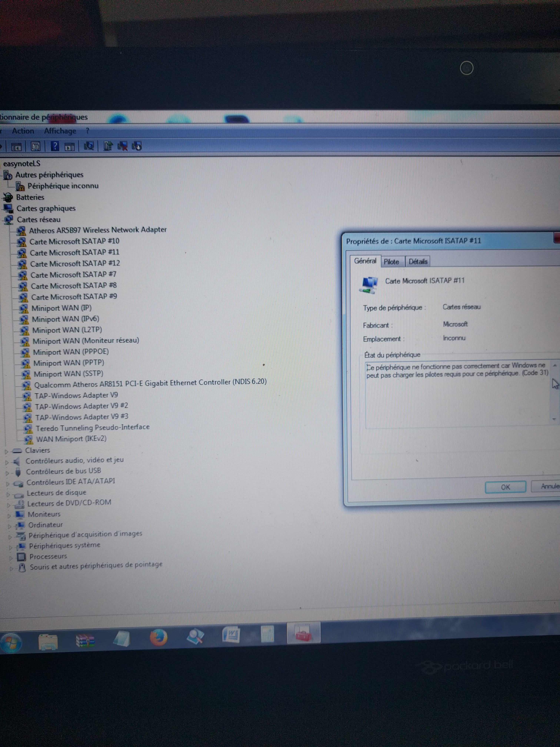
Task: Expand Lecteurs de DVD/CD-ROM node
Action: (x=9, y=506)
